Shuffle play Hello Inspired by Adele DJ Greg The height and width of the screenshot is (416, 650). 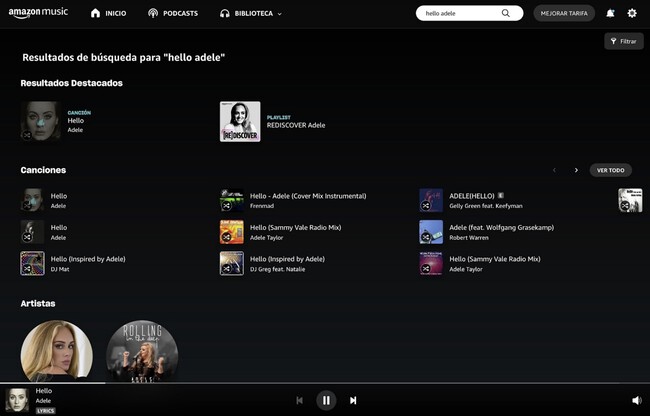tap(226, 268)
